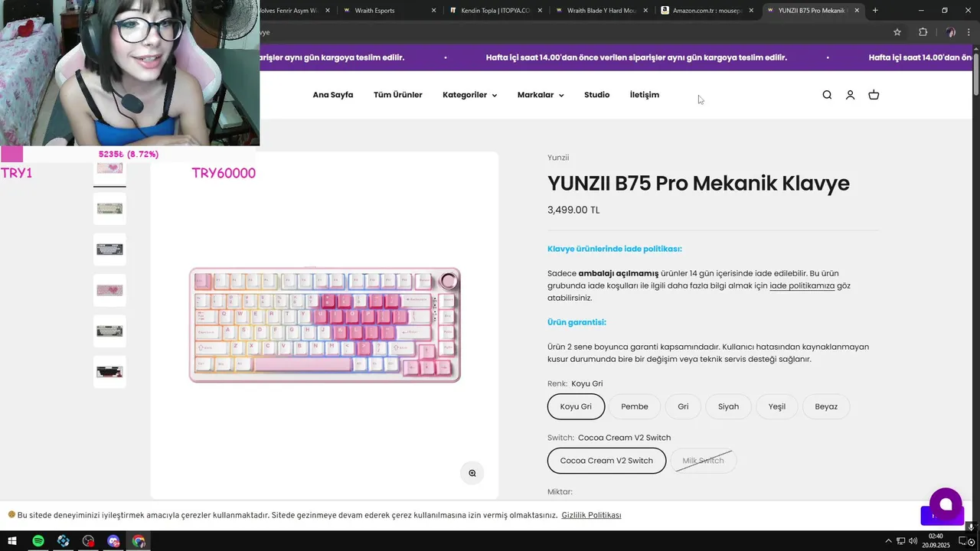Screen dimensions: 980x551
Task: Open browser extensions puzzle icon
Action: click(x=923, y=32)
